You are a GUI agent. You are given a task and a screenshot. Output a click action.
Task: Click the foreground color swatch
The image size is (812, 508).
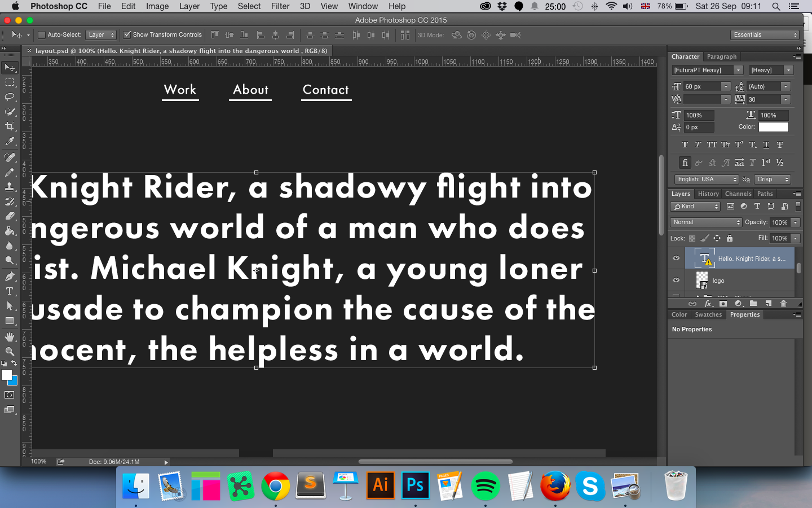[x=6, y=375]
